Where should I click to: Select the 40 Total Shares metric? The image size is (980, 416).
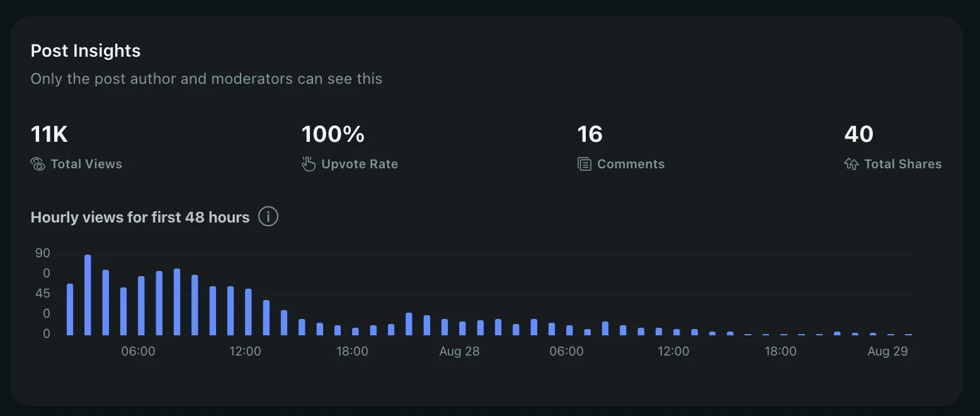[858, 134]
